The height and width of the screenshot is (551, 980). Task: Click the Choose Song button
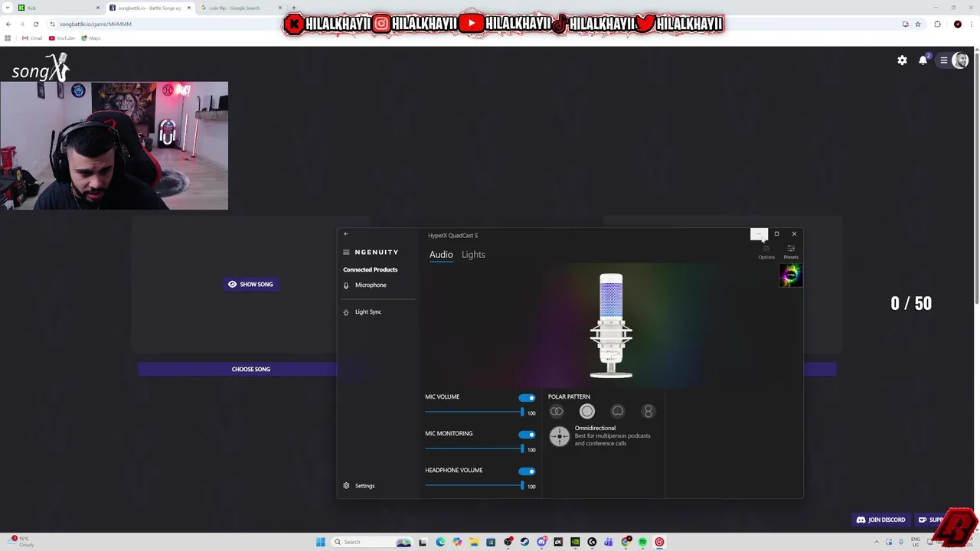click(250, 369)
